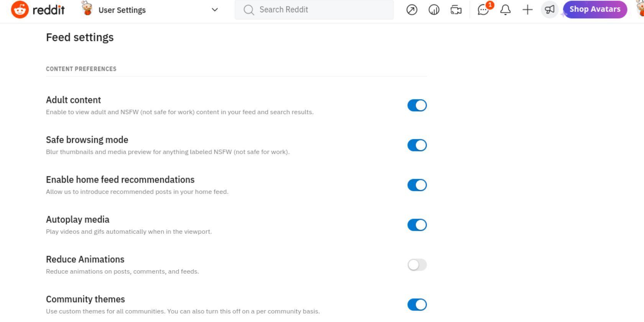Toggle off Autoplay media
The image size is (644, 322).
coord(417,225)
